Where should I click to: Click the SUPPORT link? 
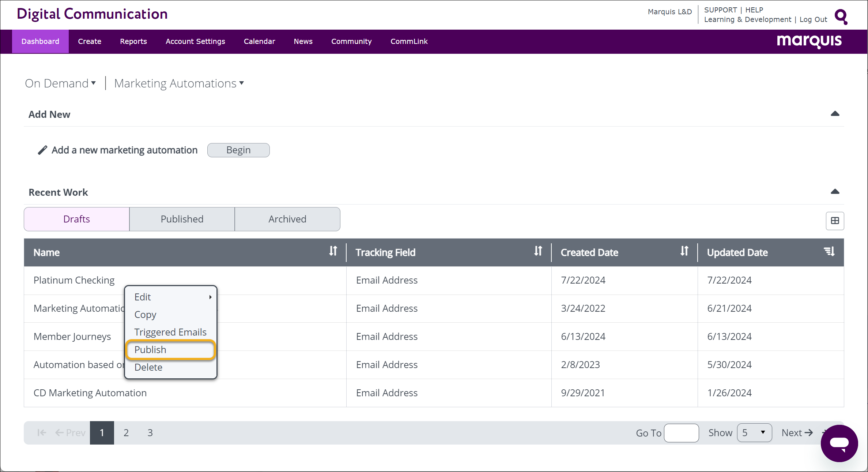click(x=720, y=10)
